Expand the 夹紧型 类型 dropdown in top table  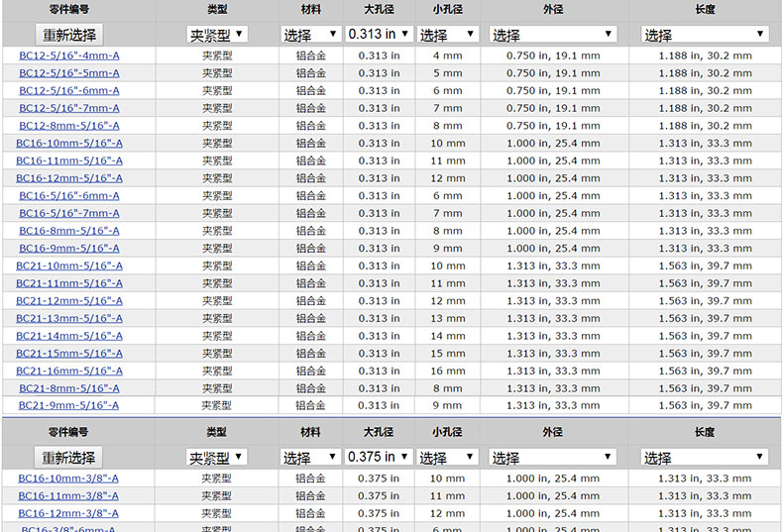(217, 34)
